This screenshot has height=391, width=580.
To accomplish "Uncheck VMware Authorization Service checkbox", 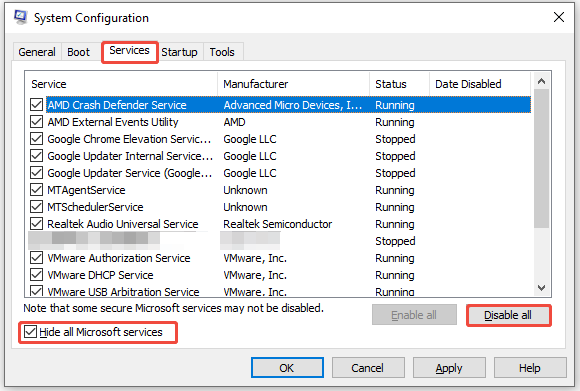I will pyautogui.click(x=36, y=258).
